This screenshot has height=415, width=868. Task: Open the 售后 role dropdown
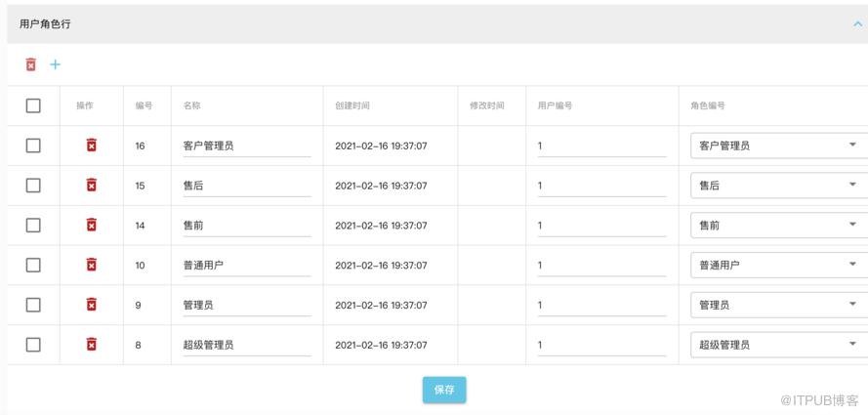[x=779, y=186]
